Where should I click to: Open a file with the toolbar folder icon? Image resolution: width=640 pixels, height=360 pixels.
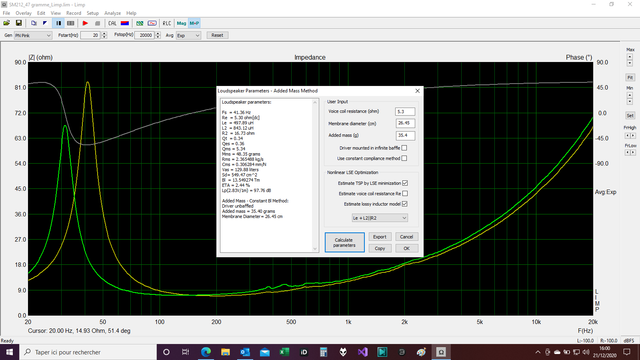tap(7, 23)
